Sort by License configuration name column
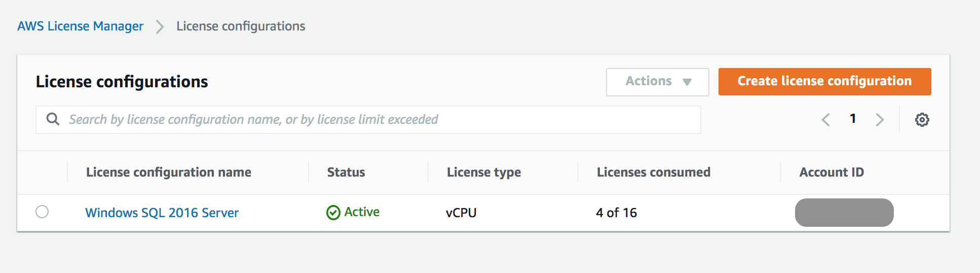The height and width of the screenshot is (273, 980). [x=168, y=173]
